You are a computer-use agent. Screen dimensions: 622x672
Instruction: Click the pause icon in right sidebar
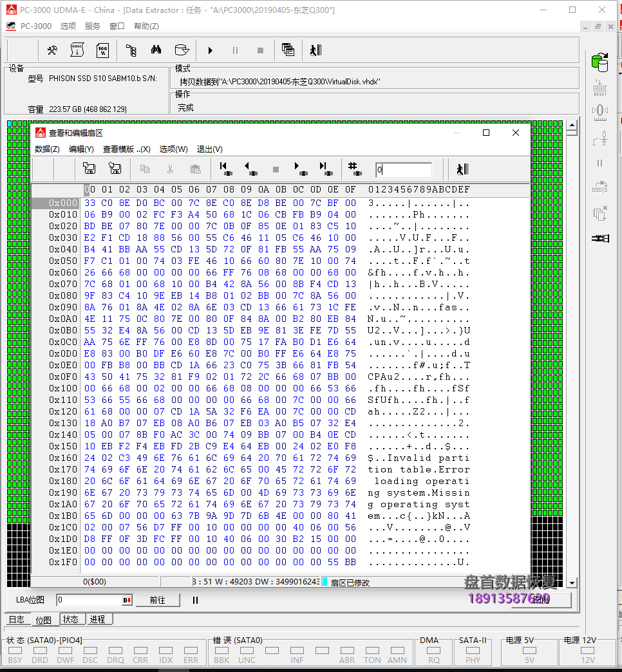coord(599,163)
